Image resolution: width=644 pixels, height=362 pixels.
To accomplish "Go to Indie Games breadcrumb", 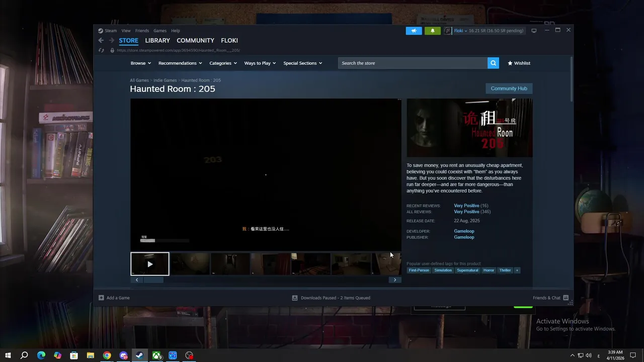I will click(165, 80).
